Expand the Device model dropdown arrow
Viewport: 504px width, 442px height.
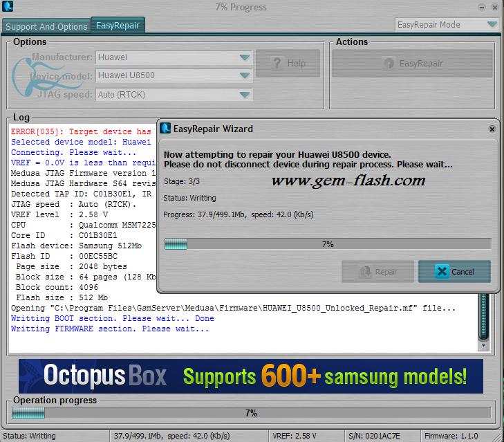click(245, 75)
